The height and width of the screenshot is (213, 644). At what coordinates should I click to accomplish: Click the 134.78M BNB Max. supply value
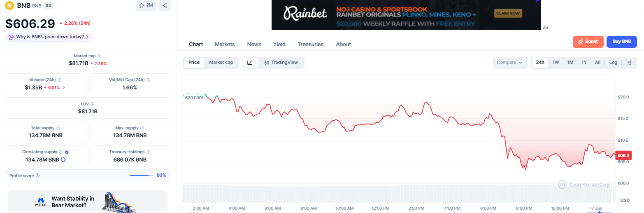(130, 136)
